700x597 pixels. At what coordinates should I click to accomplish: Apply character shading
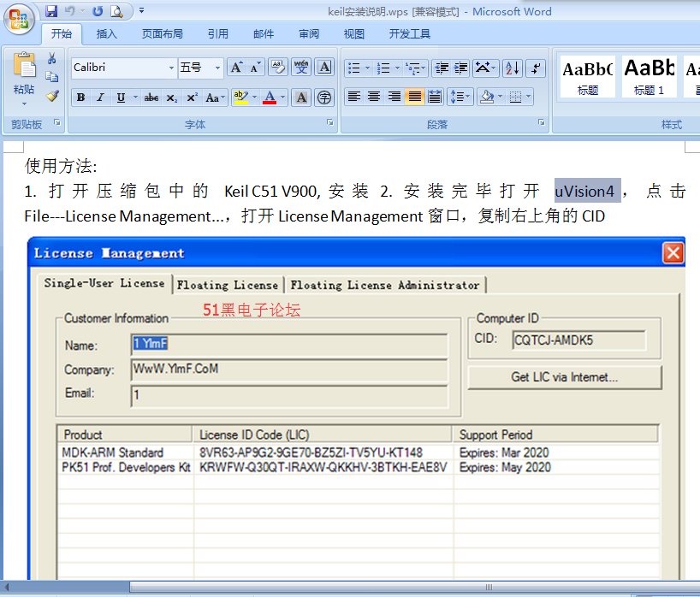pyautogui.click(x=301, y=98)
